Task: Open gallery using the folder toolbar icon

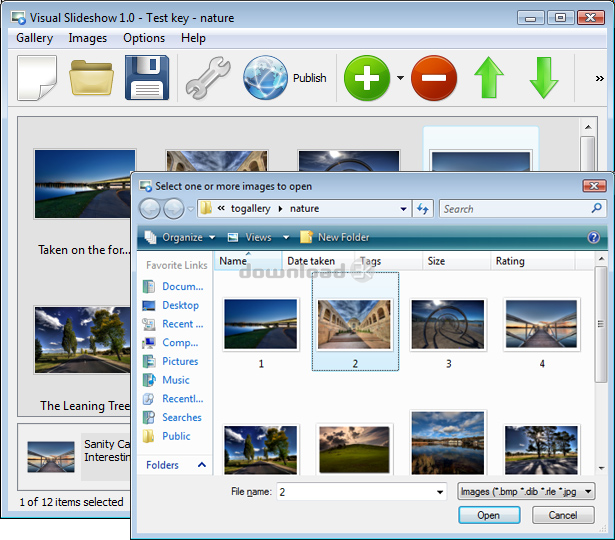Action: tap(91, 78)
